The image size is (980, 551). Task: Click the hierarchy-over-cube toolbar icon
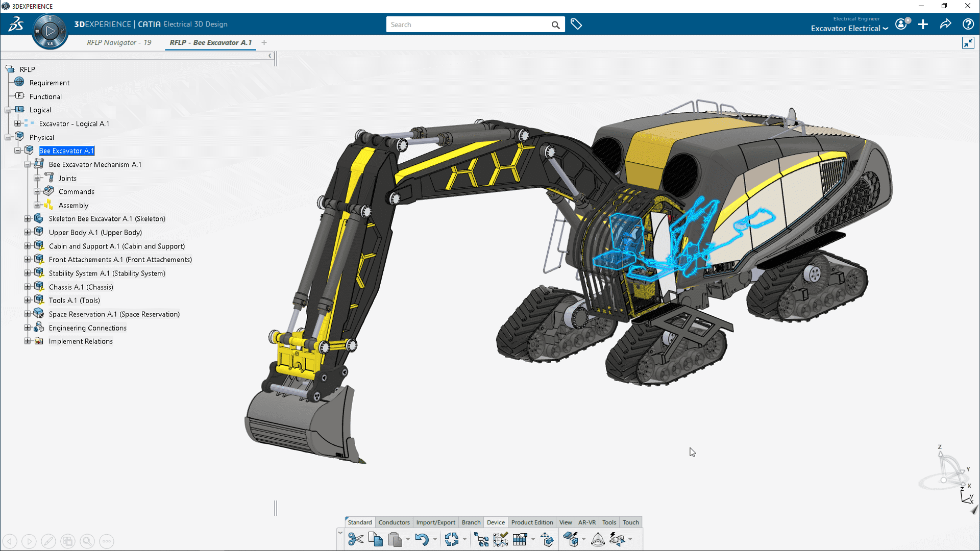[x=547, y=539]
